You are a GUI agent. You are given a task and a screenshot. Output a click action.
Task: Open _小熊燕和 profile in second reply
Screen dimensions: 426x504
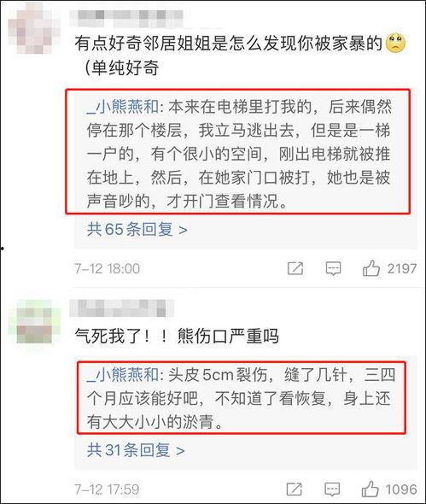[123, 375]
